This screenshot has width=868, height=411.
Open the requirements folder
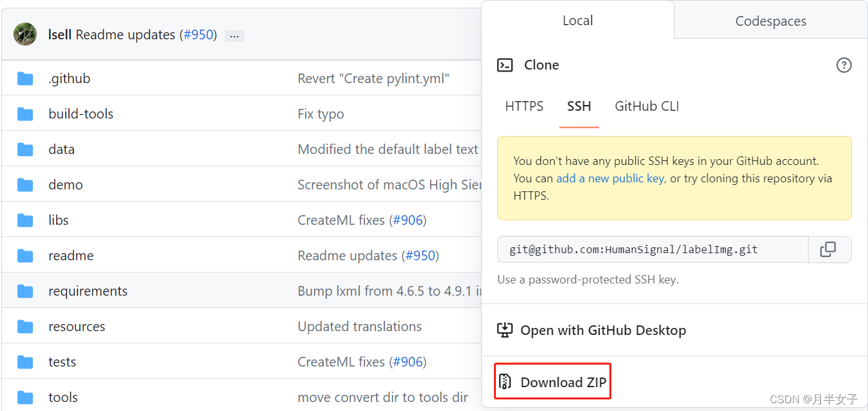(x=88, y=291)
